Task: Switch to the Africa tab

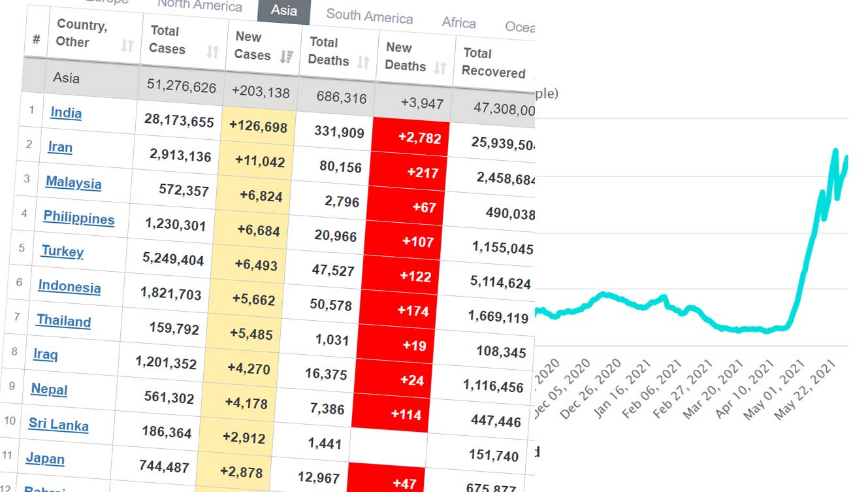Action: (x=458, y=23)
